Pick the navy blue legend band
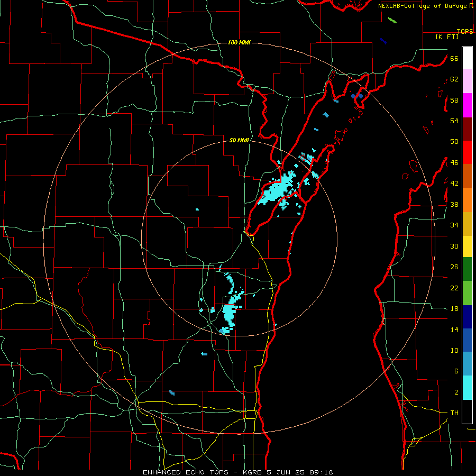The width and height of the screenshot is (476, 476). pos(467,317)
